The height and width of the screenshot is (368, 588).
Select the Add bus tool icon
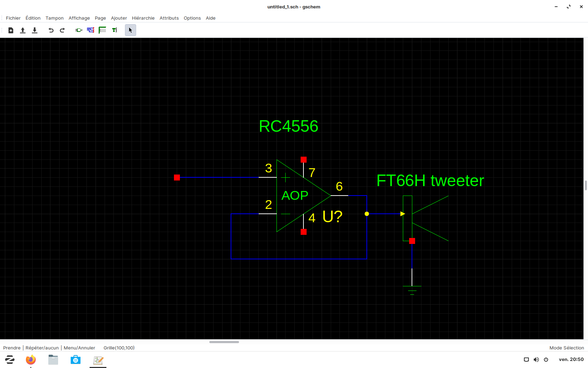tap(102, 30)
